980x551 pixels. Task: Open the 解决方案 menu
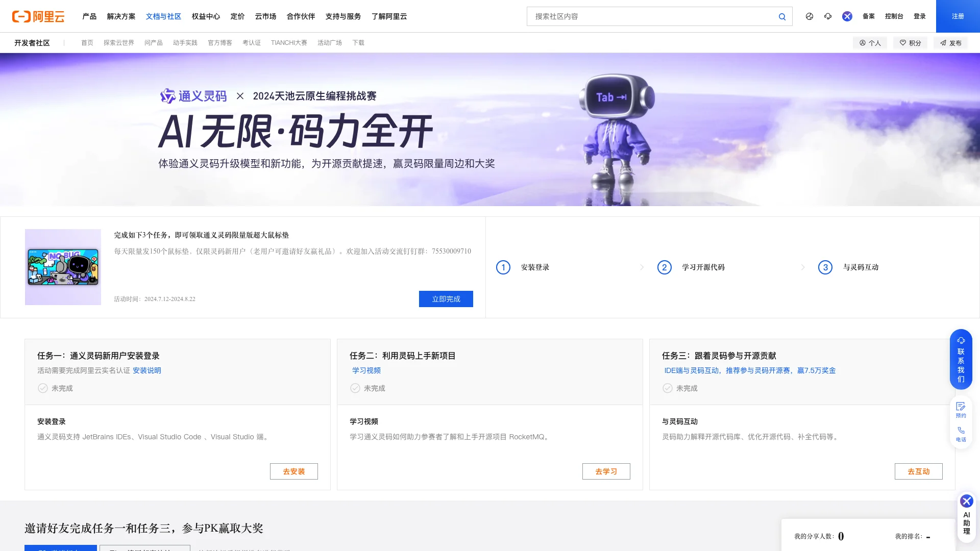point(121,16)
